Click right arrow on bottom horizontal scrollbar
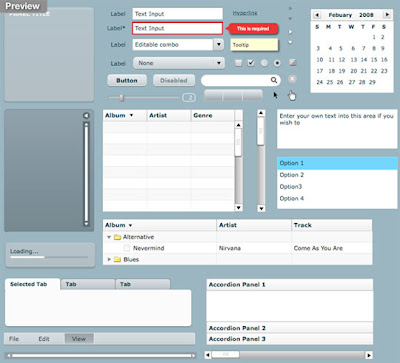The height and width of the screenshot is (363, 400). [x=369, y=355]
